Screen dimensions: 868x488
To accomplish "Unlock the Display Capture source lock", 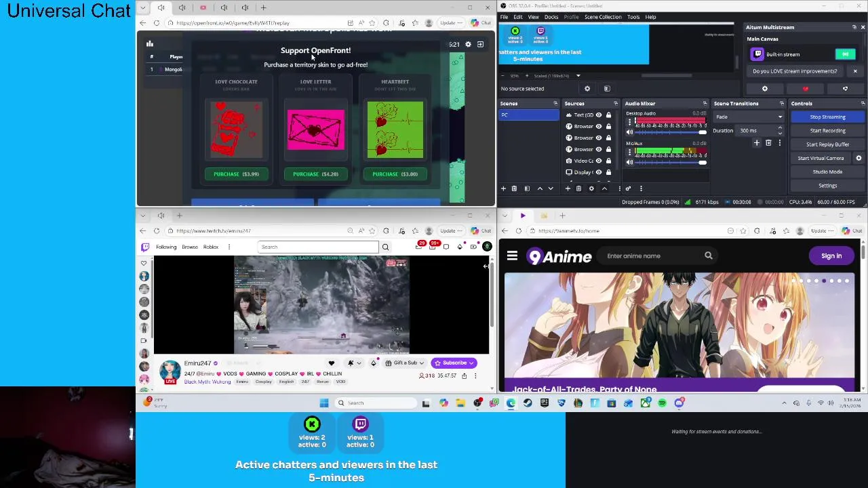I will 608,172.
